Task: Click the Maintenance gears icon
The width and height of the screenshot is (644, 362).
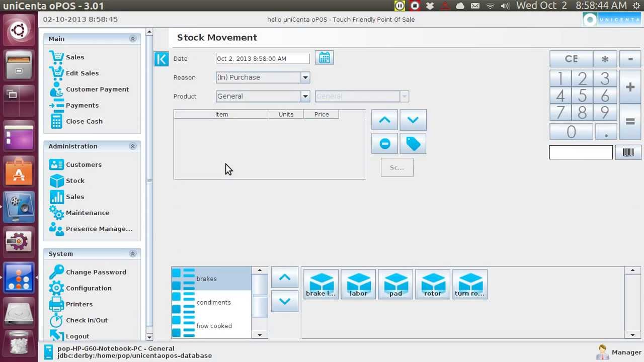Action: 57,213
